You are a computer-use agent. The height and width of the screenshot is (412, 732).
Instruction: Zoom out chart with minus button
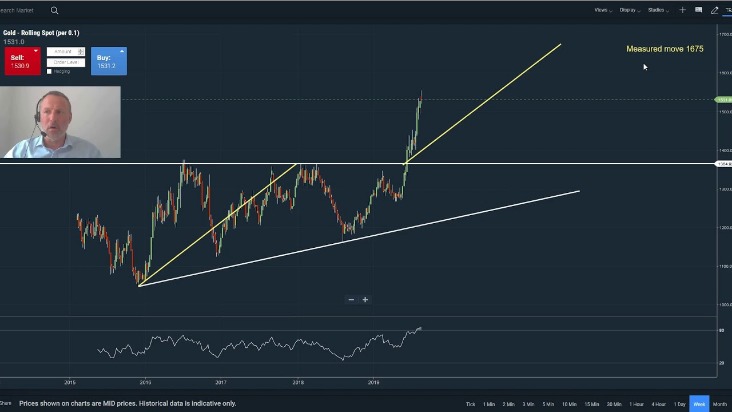click(351, 299)
